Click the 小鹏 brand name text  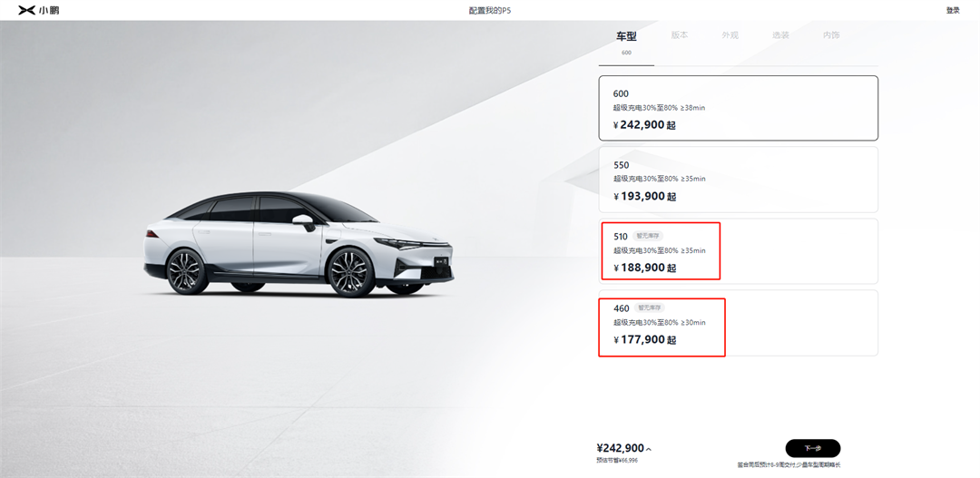point(49,10)
